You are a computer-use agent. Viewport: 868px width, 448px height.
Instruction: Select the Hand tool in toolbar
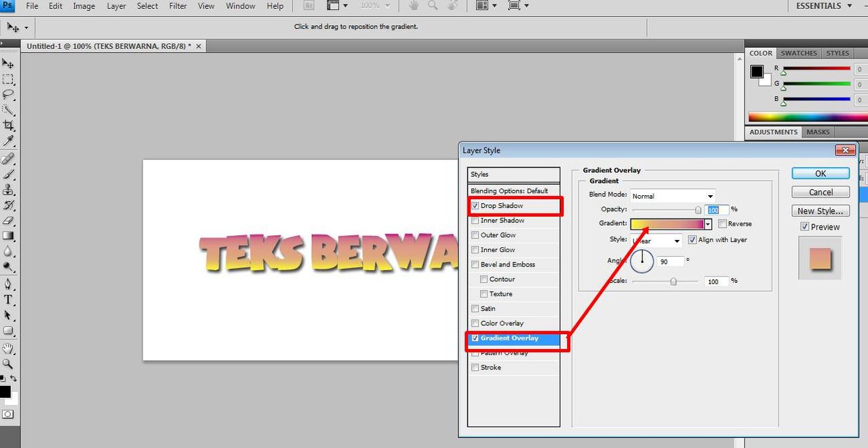click(x=8, y=348)
